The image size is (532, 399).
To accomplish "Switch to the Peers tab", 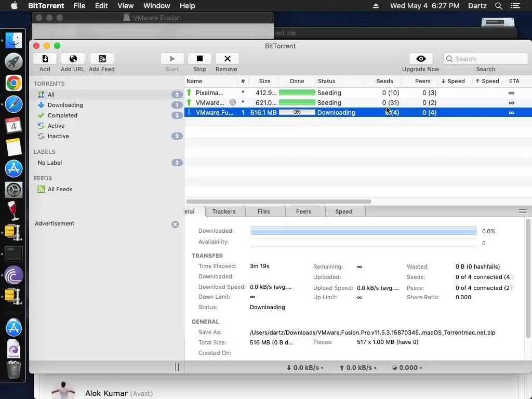I will pos(303,211).
